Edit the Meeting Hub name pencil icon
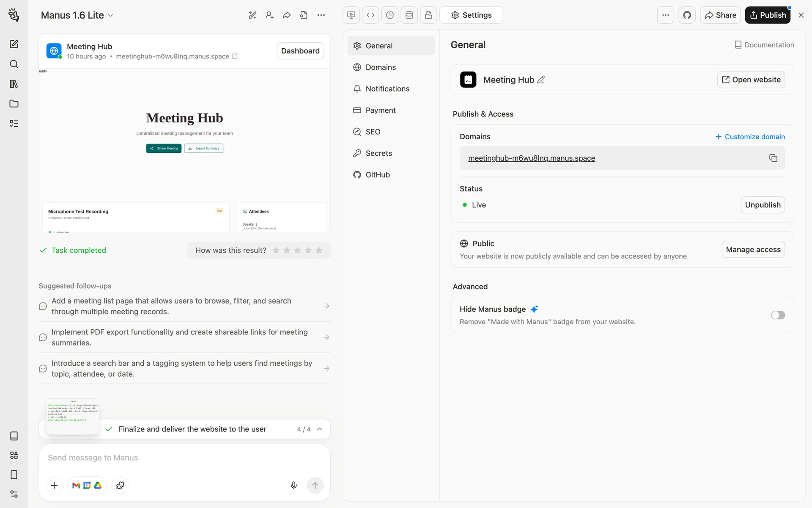This screenshot has height=508, width=812. pos(541,80)
